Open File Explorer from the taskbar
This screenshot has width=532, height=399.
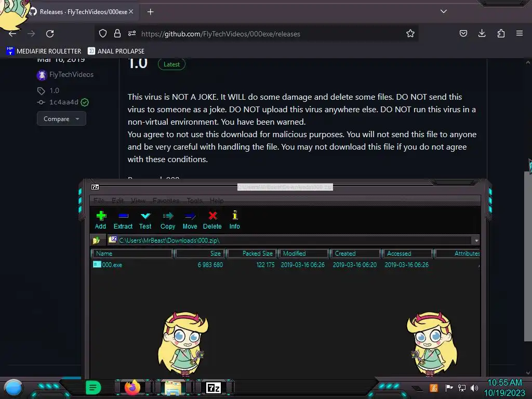click(x=172, y=388)
